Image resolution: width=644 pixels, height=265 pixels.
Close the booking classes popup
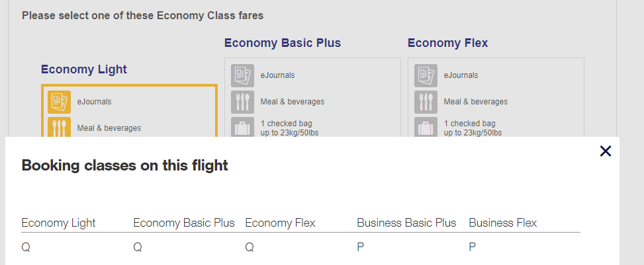(x=605, y=151)
